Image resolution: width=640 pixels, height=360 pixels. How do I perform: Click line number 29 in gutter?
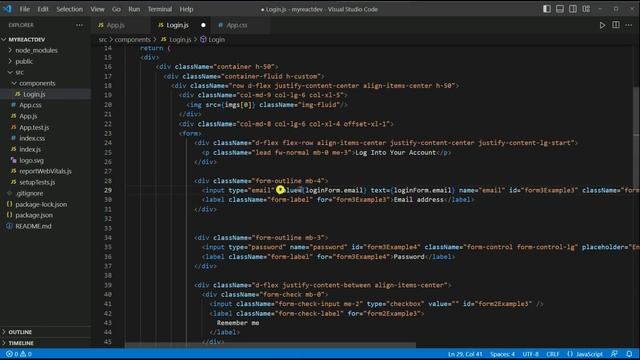(108, 190)
